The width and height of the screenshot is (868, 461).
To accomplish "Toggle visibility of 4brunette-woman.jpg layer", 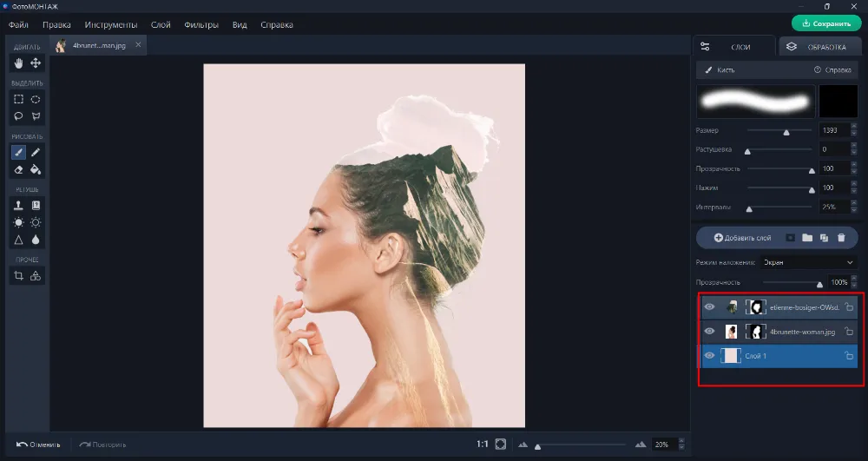I will pyautogui.click(x=710, y=332).
